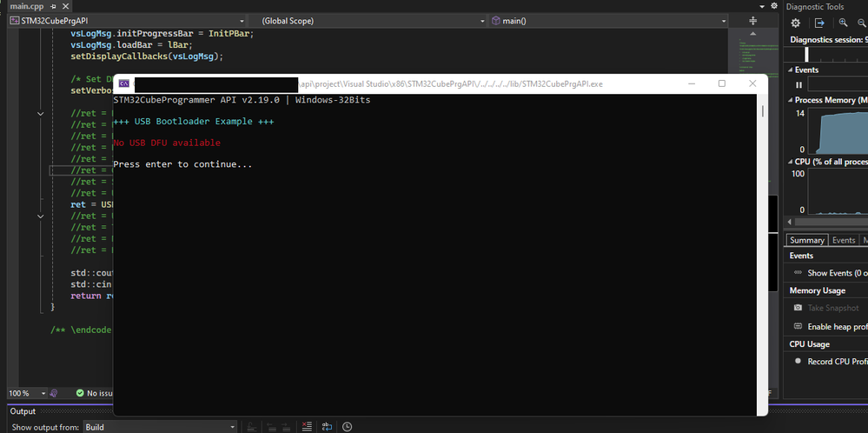The image size is (868, 433).
Task: Zoom in on the diagnostics timeline
Action: (x=843, y=23)
